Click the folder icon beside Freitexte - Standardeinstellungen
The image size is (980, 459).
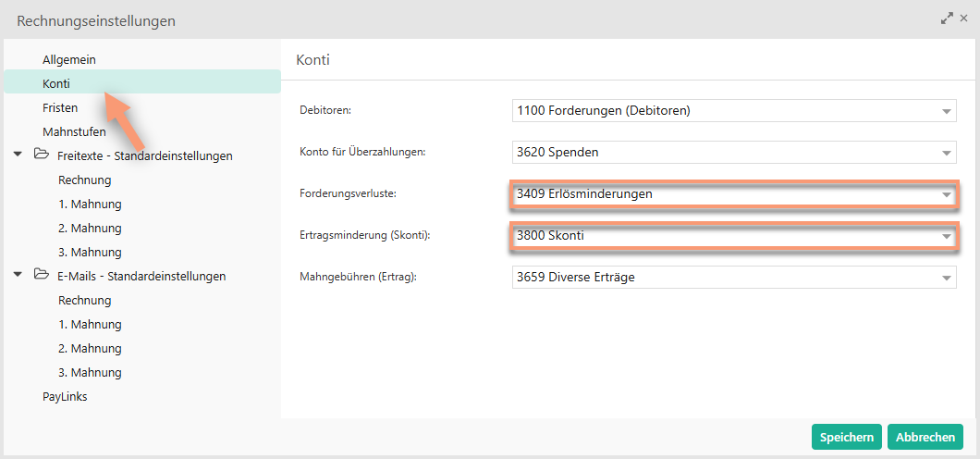[x=42, y=155]
